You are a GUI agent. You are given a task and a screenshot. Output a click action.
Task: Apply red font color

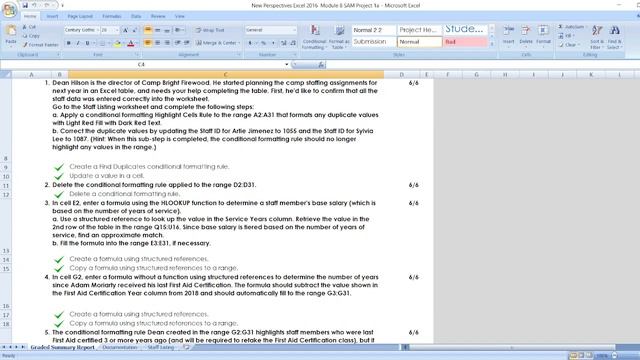point(131,43)
